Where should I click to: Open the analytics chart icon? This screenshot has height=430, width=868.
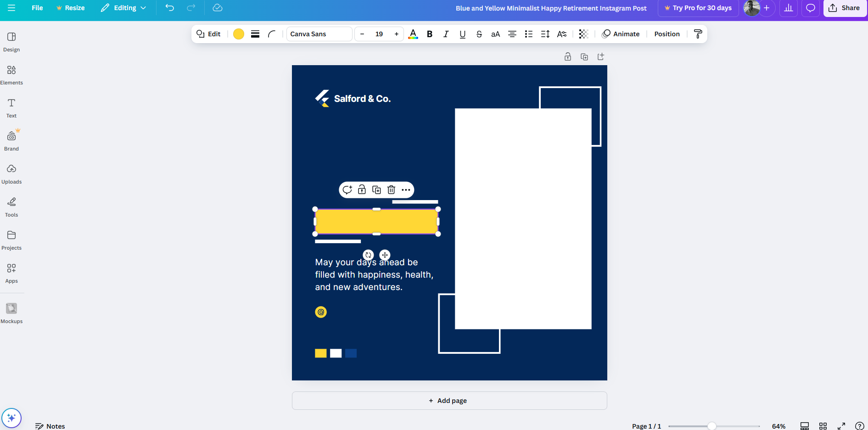coord(789,8)
